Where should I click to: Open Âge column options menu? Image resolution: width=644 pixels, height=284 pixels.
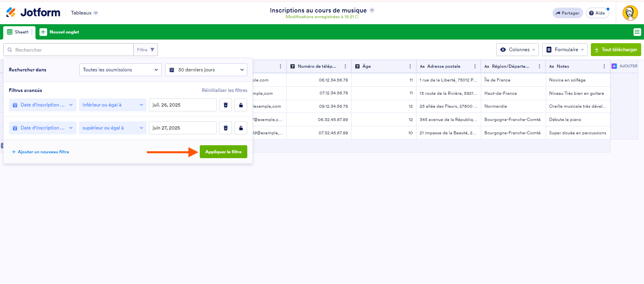pos(410,67)
